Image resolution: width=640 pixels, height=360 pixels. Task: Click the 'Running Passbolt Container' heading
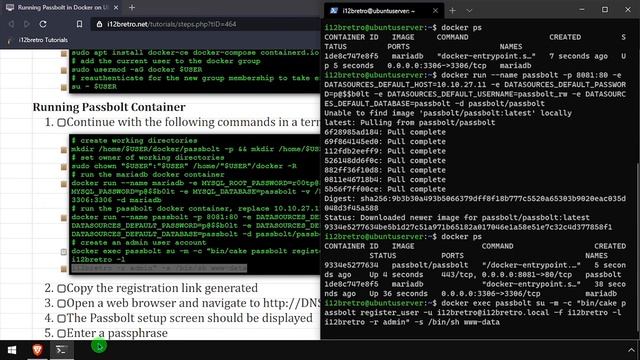[x=109, y=107]
